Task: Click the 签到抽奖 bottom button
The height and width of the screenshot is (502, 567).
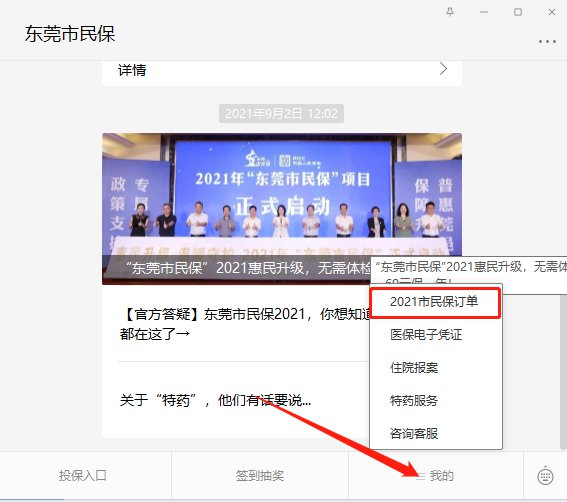Action: (x=260, y=476)
